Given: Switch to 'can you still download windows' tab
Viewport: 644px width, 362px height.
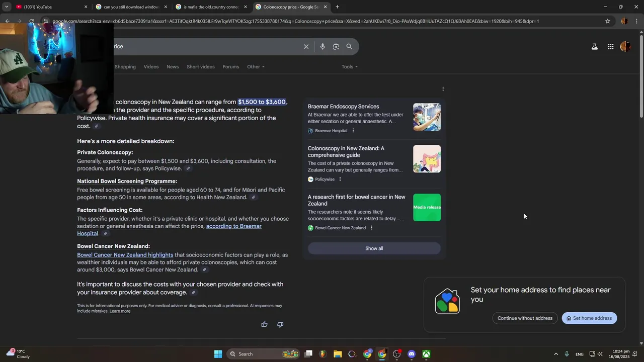Looking at the screenshot, I should click(x=131, y=7).
